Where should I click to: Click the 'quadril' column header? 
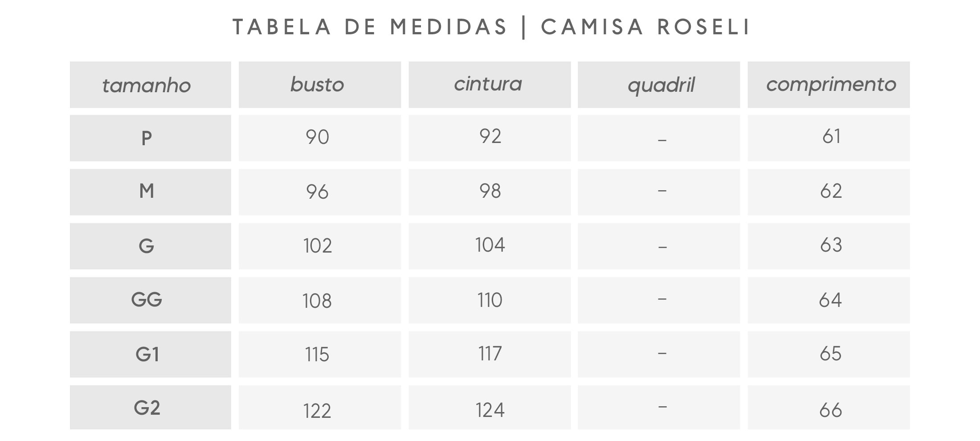661,85
